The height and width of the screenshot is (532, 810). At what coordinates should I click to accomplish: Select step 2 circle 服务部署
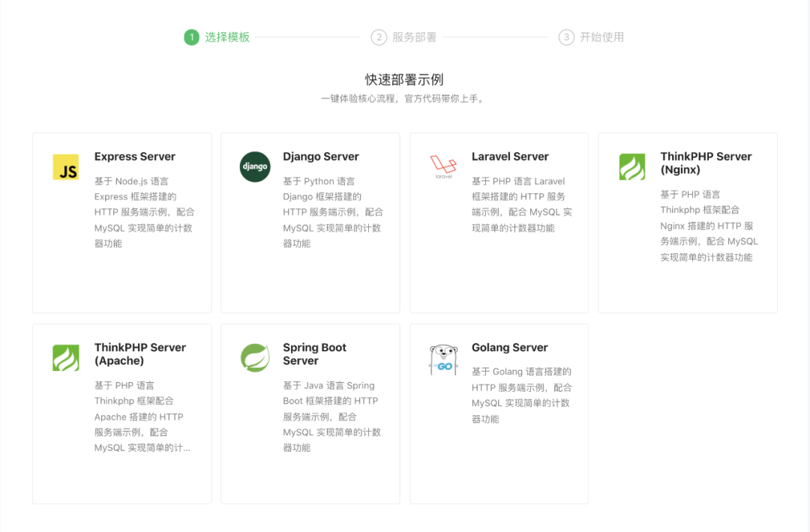click(379, 37)
